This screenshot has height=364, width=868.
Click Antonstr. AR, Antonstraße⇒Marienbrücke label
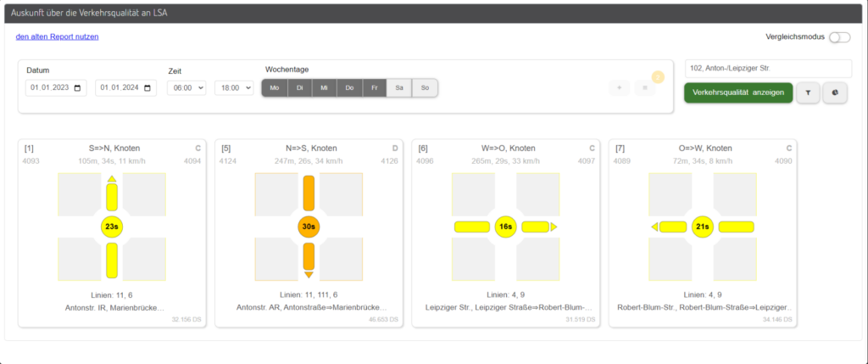pyautogui.click(x=312, y=307)
